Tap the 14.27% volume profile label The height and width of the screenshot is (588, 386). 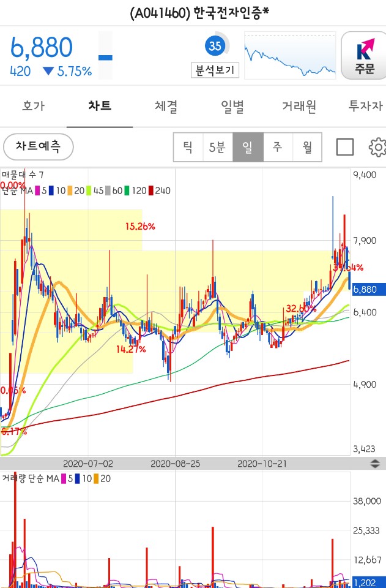click(x=131, y=350)
